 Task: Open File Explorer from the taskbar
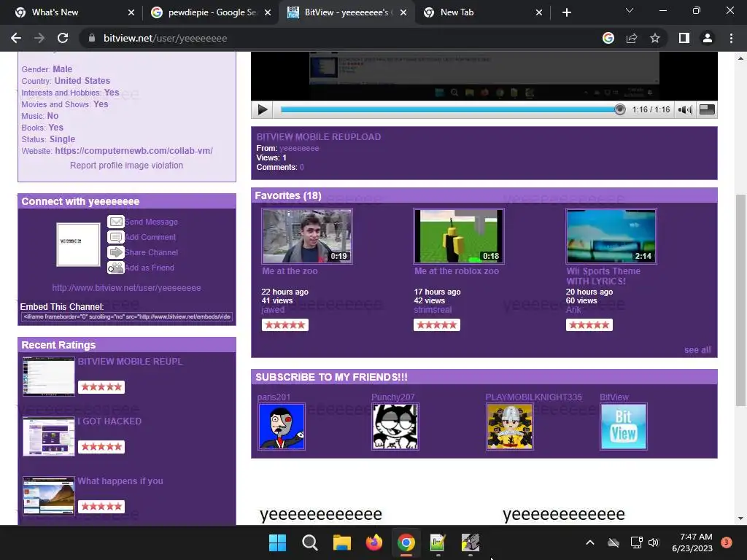point(341,542)
